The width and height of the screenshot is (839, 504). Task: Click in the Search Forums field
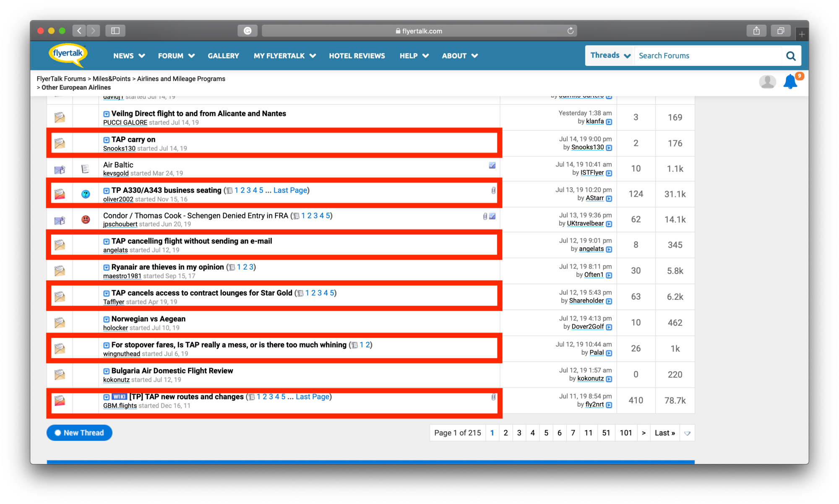tap(709, 56)
